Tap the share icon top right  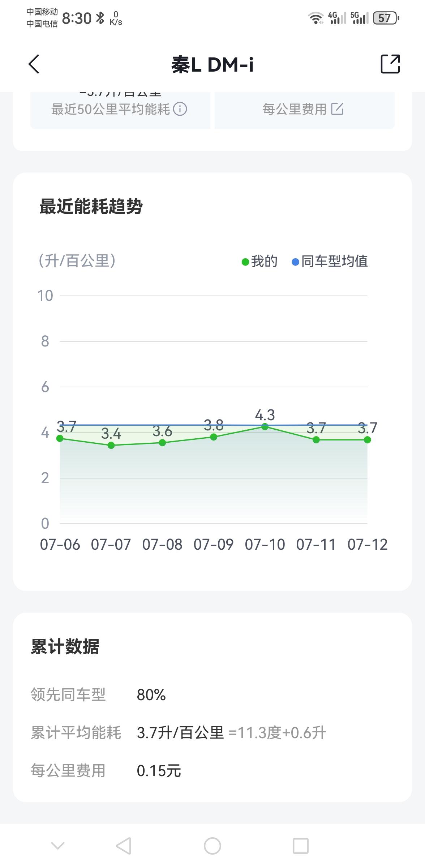point(390,64)
